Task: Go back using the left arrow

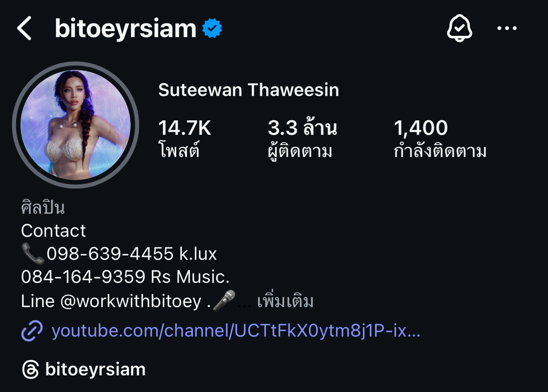Action: pos(24,29)
